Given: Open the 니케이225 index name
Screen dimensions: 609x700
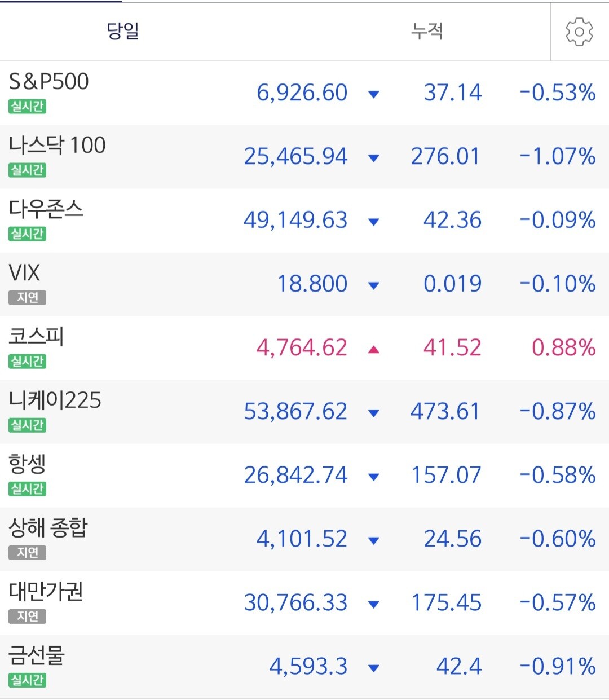Looking at the screenshot, I should [55, 400].
